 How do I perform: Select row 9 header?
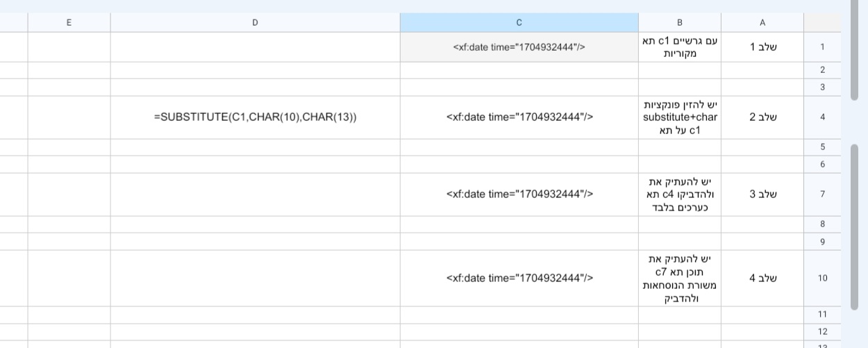[x=822, y=242]
